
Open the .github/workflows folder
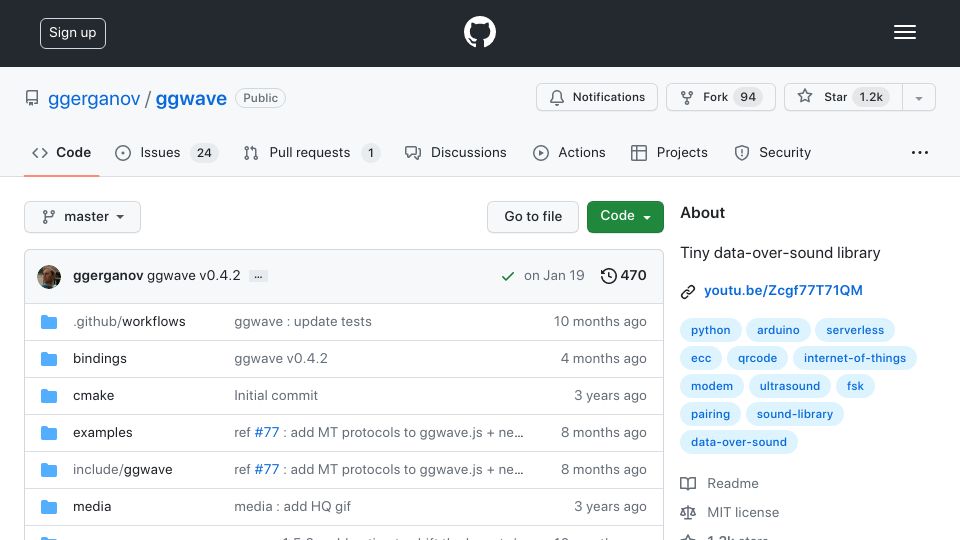[129, 321]
